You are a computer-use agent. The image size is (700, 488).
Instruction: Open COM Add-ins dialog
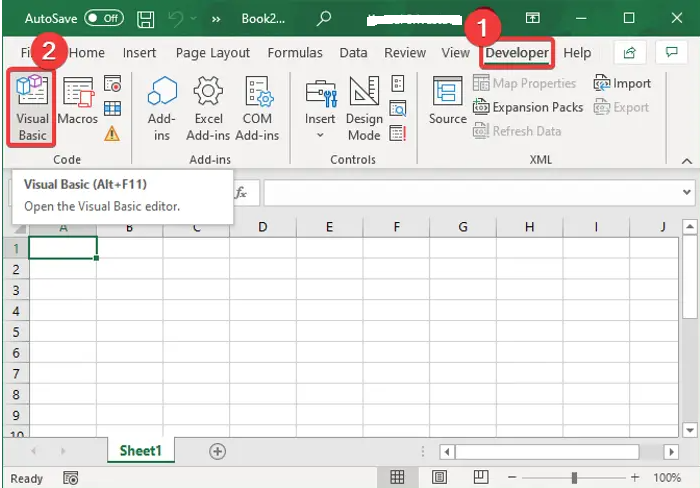coord(257,107)
